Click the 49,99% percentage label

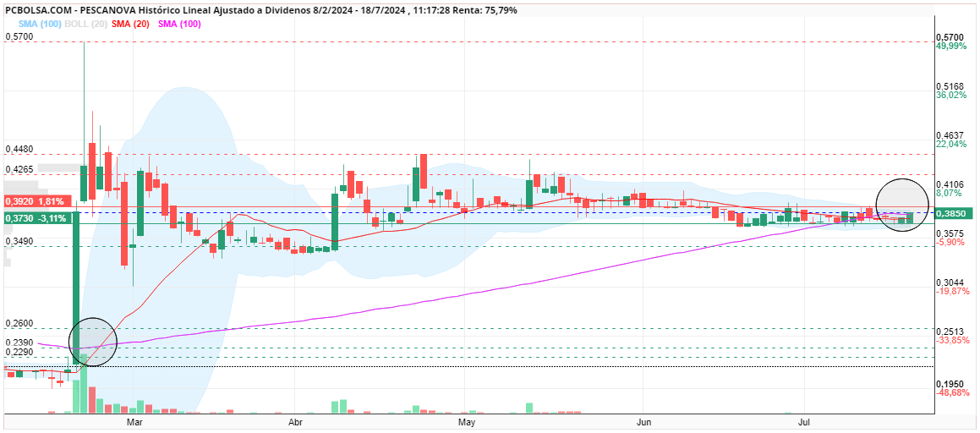pyautogui.click(x=951, y=47)
